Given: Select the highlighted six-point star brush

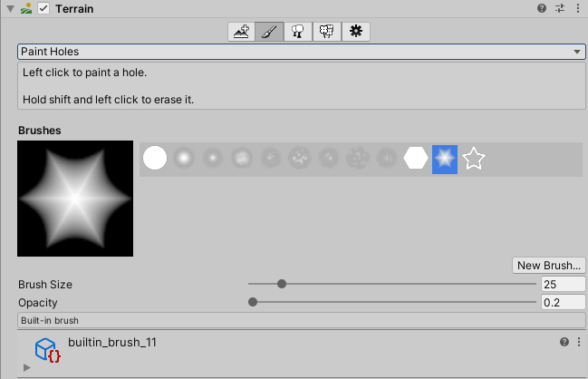Looking at the screenshot, I should (x=445, y=159).
